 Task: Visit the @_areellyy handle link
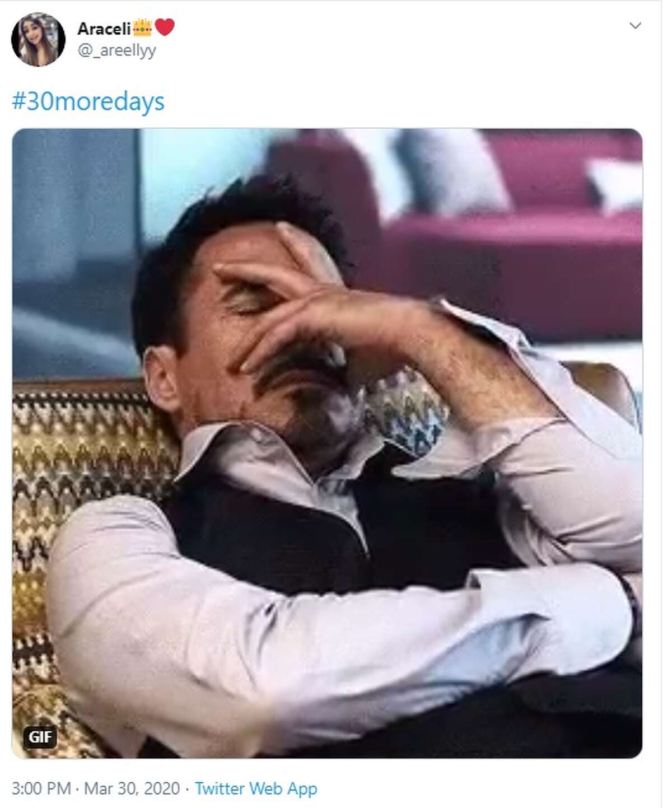click(117, 50)
